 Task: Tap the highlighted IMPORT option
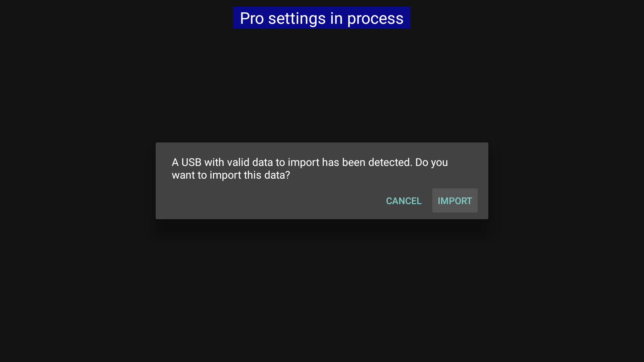[455, 200]
